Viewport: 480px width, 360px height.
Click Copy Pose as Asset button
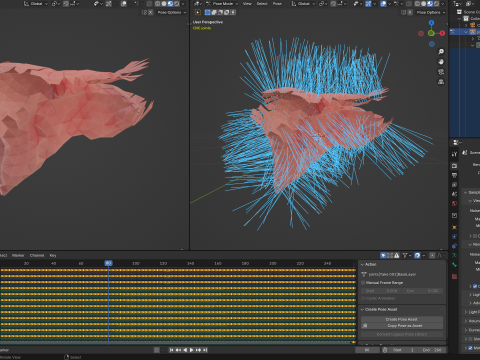[402, 326]
